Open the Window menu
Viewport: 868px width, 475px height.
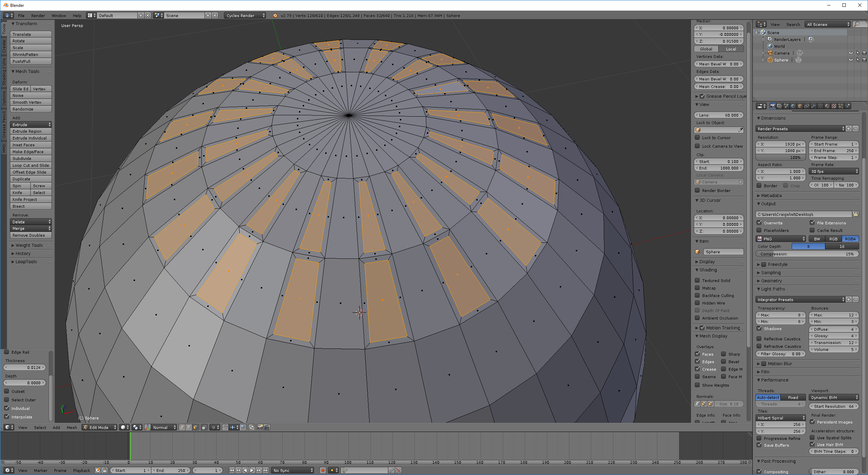tap(59, 15)
